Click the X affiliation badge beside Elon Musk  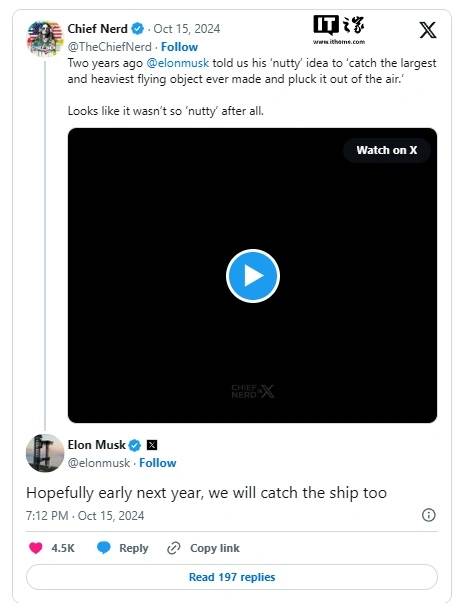click(152, 445)
